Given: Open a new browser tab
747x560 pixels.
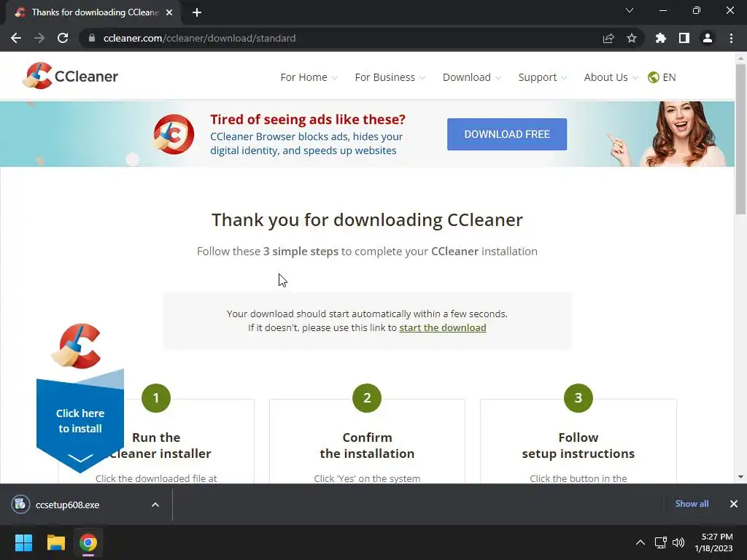Looking at the screenshot, I should point(197,12).
